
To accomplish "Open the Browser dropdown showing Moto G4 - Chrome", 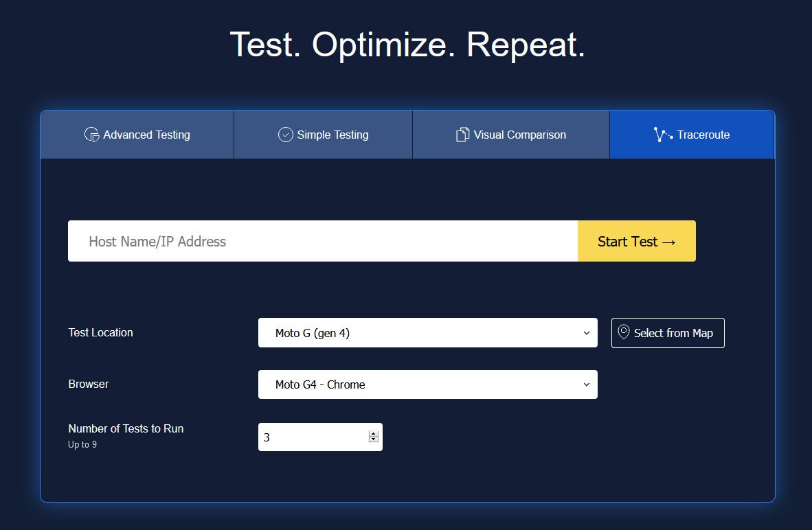I will click(x=427, y=384).
